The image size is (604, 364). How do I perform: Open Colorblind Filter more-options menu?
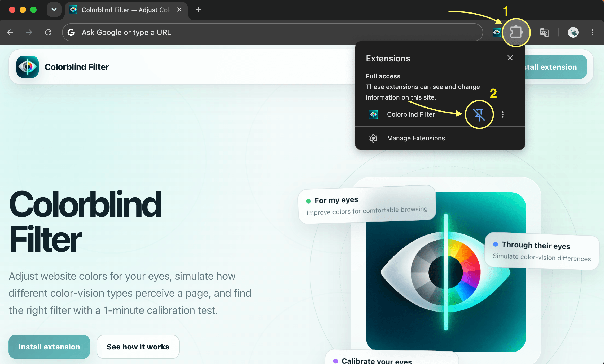503,114
